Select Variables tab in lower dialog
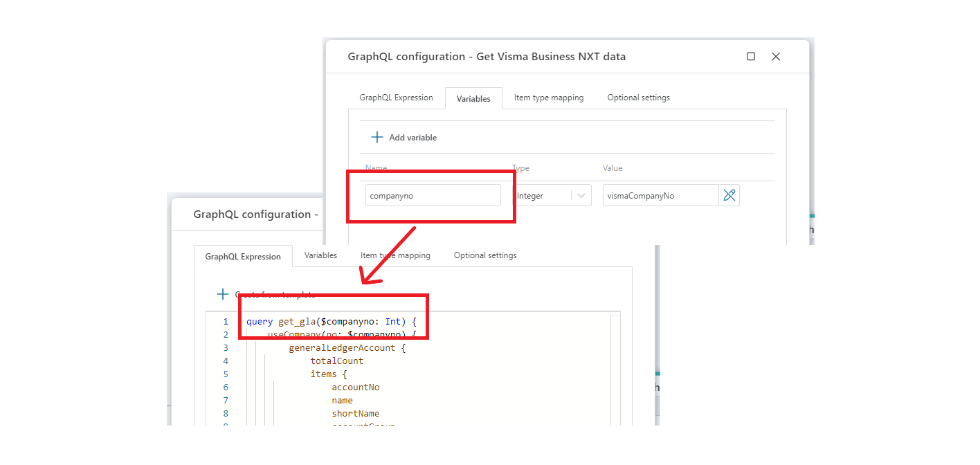980x465 pixels. pos(321,255)
